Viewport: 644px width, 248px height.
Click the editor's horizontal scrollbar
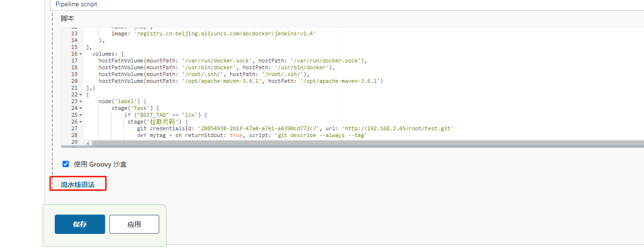[368, 143]
